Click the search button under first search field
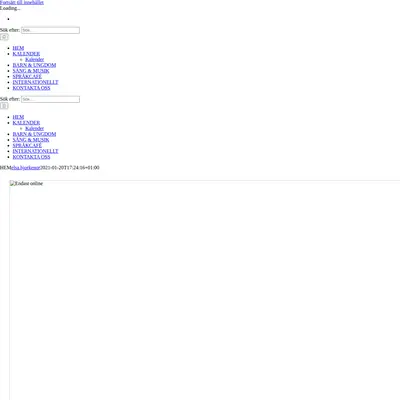The width and height of the screenshot is (400, 400). click(4, 37)
